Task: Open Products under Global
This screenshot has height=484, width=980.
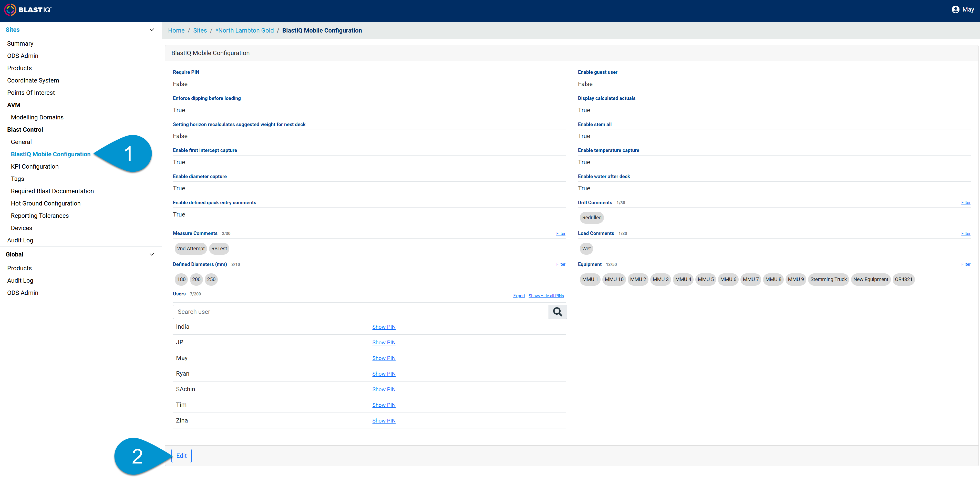Action: point(19,268)
